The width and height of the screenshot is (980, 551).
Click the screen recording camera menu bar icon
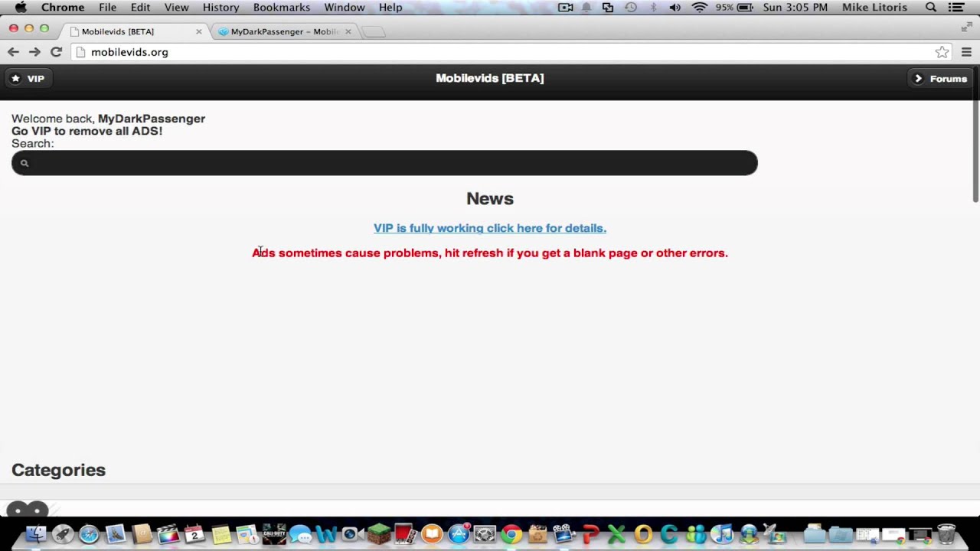(566, 7)
